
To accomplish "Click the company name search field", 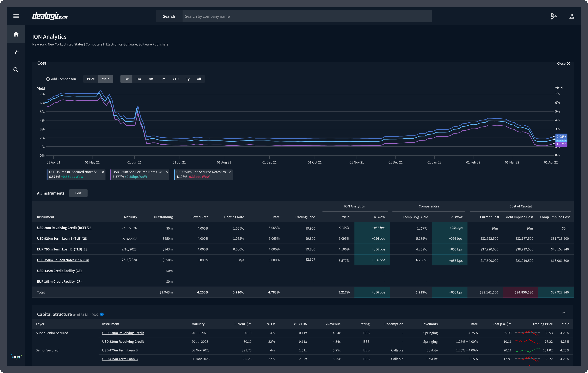I will tap(307, 16).
